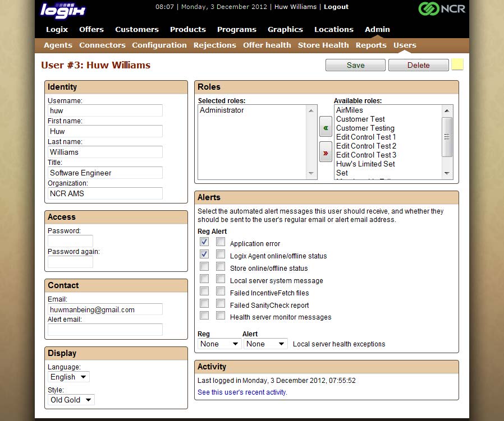Open the Language dropdown showing English
504x421 pixels.
[x=68, y=377]
